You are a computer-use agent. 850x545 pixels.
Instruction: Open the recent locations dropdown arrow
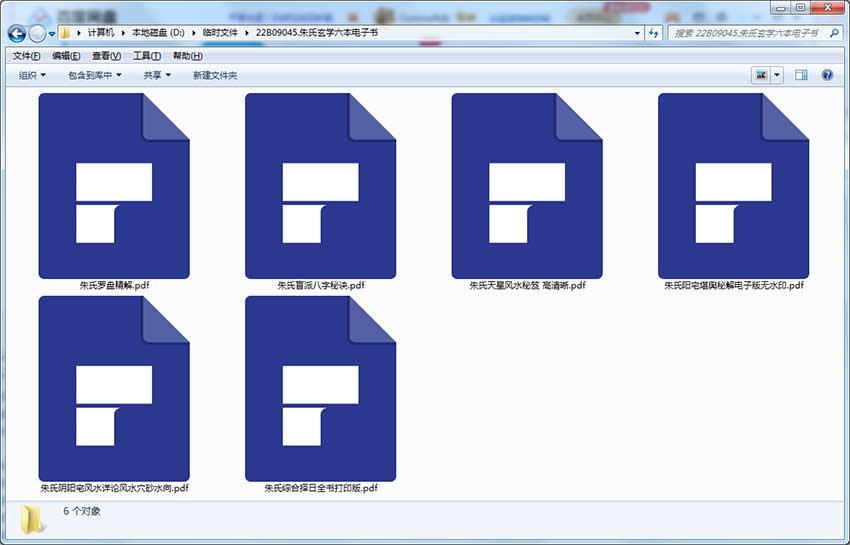(52, 34)
